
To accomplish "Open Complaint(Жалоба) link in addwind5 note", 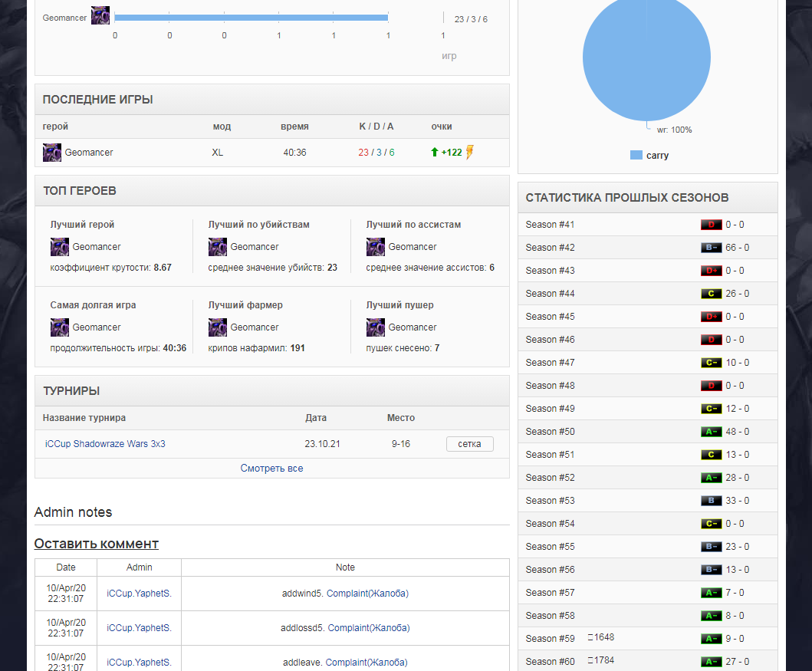I will (368, 594).
